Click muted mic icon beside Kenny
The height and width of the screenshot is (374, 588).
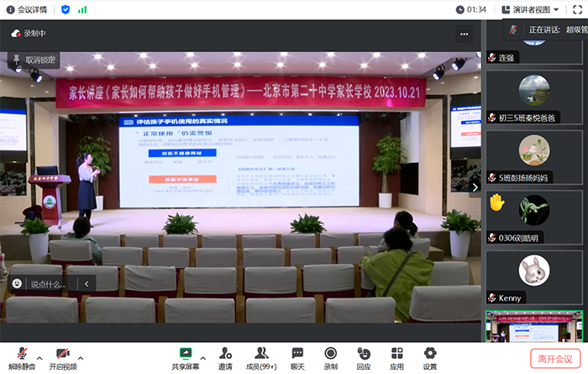pos(492,298)
